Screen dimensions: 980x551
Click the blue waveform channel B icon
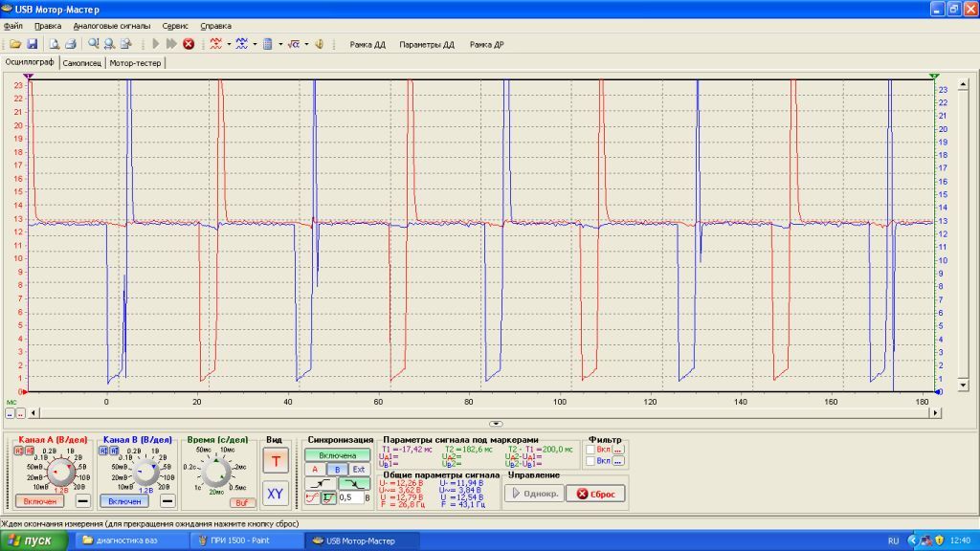point(242,44)
